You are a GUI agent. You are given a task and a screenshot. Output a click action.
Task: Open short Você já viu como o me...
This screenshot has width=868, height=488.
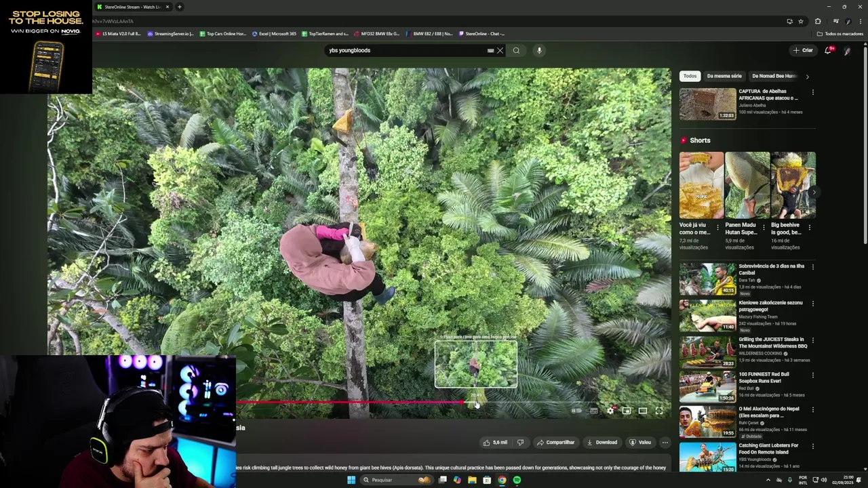click(701, 185)
